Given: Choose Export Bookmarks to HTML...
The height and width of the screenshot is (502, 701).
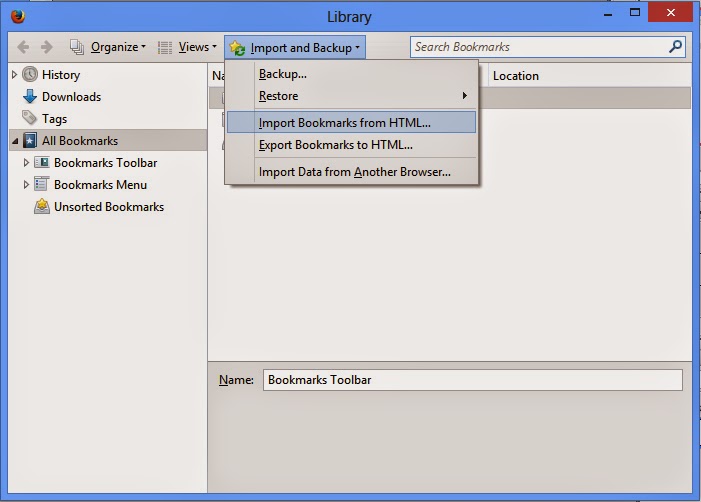Looking at the screenshot, I should pos(351,145).
